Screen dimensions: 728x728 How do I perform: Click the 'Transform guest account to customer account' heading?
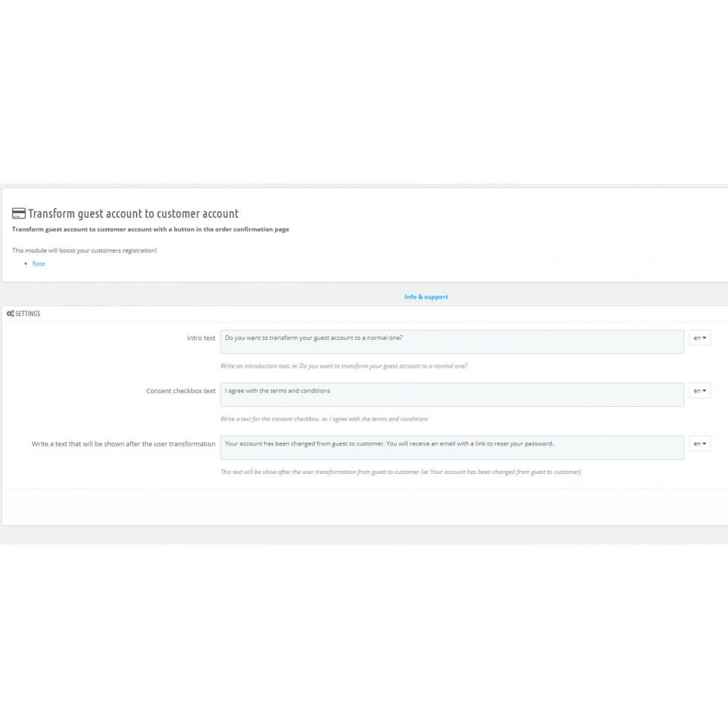coord(133,213)
